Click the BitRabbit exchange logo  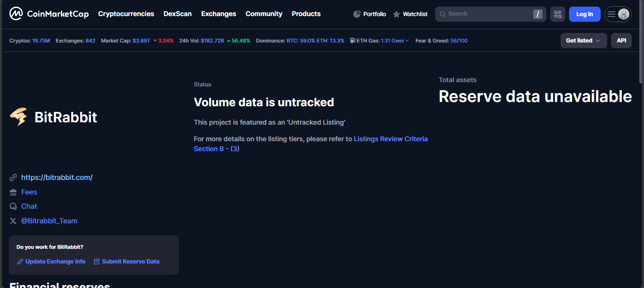(x=19, y=117)
